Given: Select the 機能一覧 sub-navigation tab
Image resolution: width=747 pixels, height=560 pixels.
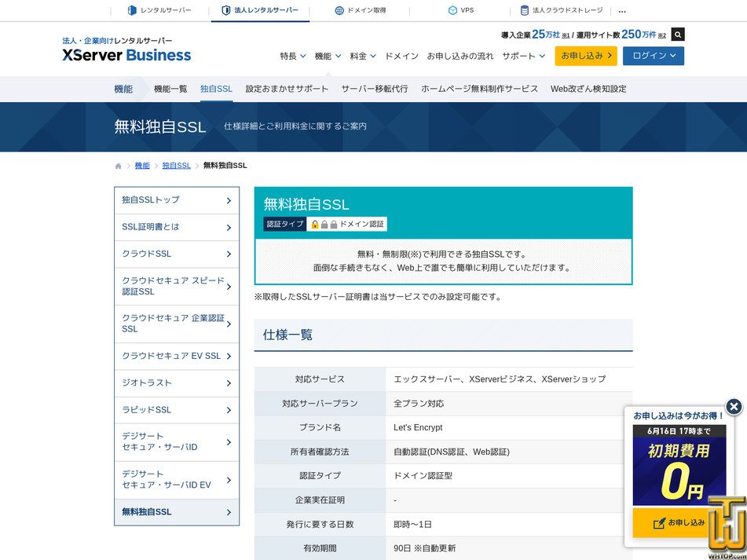Looking at the screenshot, I should click(170, 89).
